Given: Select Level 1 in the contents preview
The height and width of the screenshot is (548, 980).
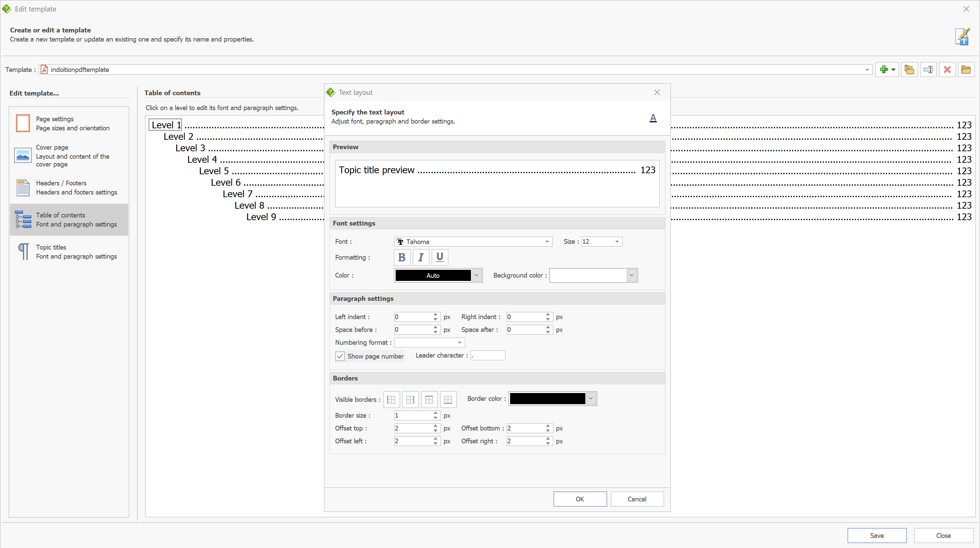Looking at the screenshot, I should (166, 125).
